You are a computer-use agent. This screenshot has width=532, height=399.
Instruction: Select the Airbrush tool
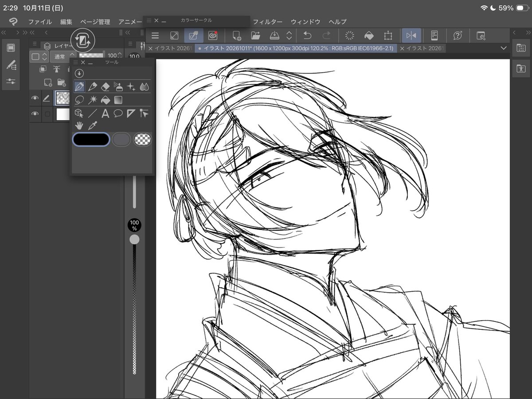point(118,86)
